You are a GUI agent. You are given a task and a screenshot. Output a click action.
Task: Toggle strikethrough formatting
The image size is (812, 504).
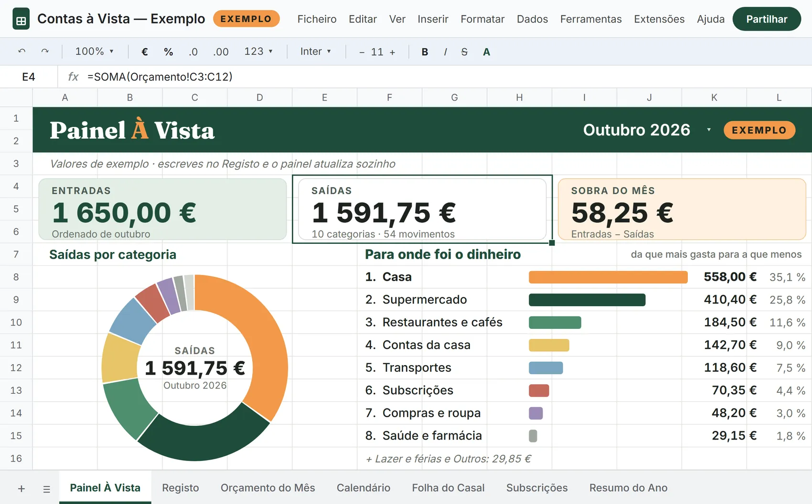pos(464,52)
